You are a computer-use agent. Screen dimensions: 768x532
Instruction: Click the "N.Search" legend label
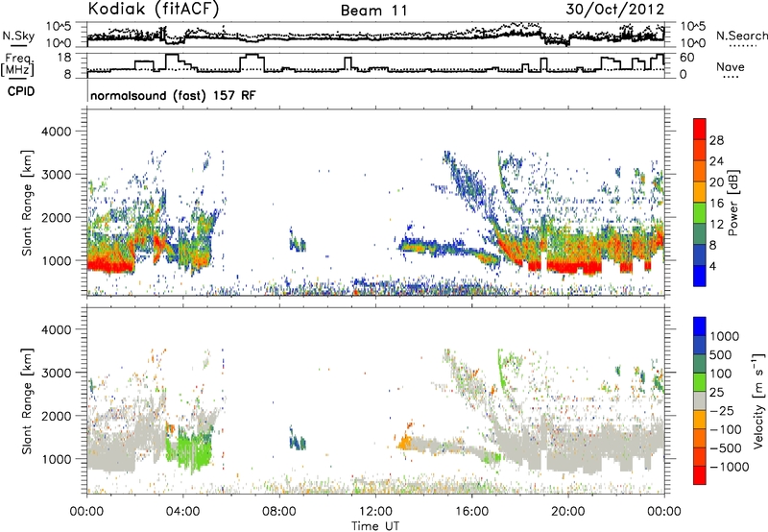tap(741, 36)
